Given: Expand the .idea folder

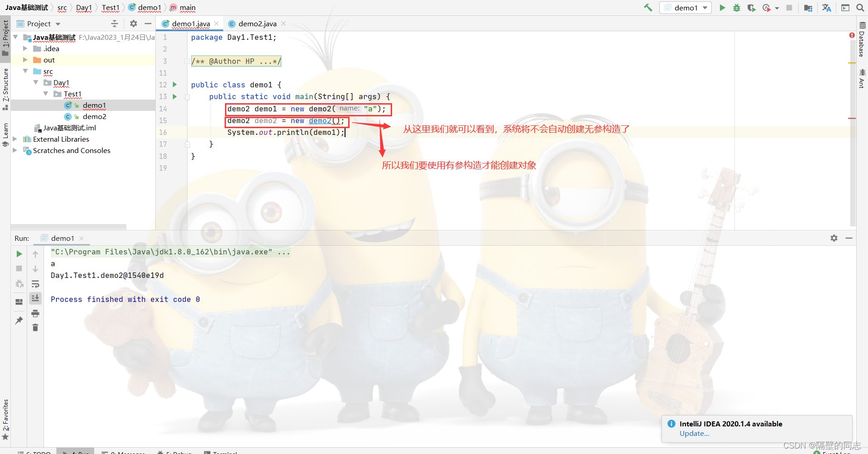Looking at the screenshot, I should click(25, 48).
